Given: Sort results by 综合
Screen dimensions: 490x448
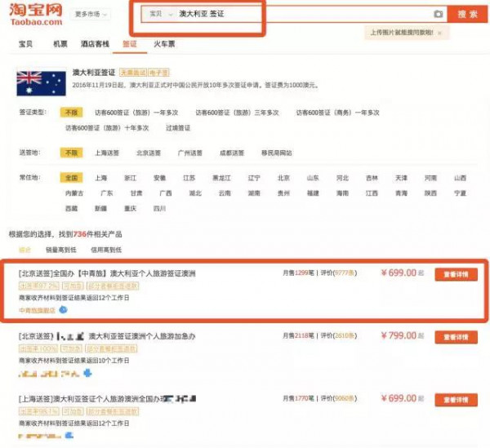Looking at the screenshot, I should (25, 250).
